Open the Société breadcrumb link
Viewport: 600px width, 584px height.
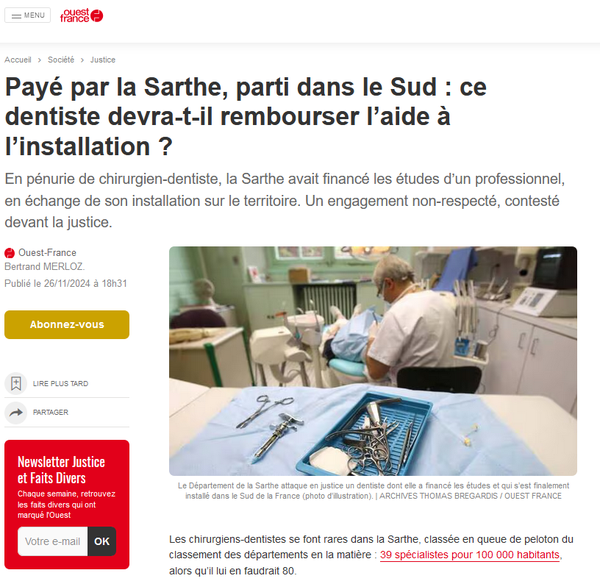pyautogui.click(x=61, y=60)
